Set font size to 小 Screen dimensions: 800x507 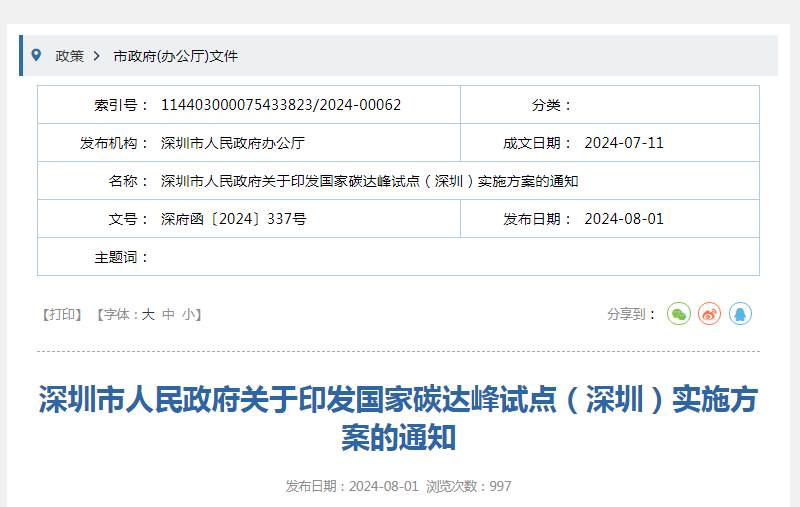(x=188, y=314)
